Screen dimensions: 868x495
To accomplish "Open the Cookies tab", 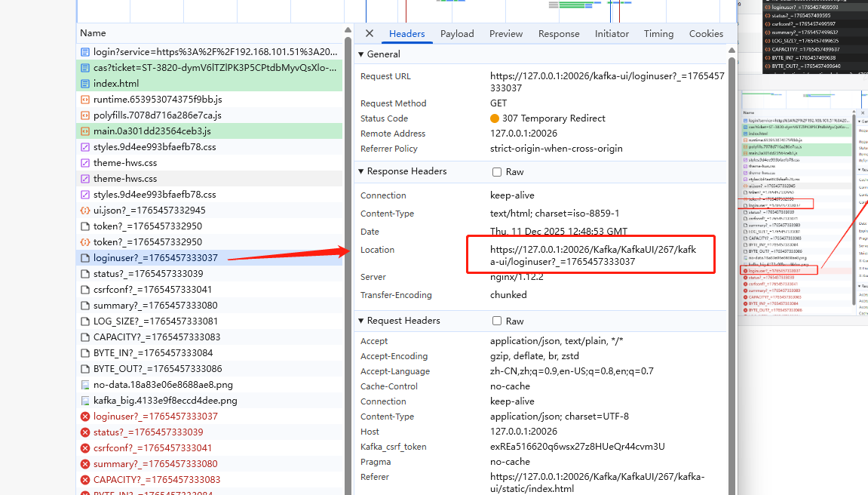I will pos(706,34).
